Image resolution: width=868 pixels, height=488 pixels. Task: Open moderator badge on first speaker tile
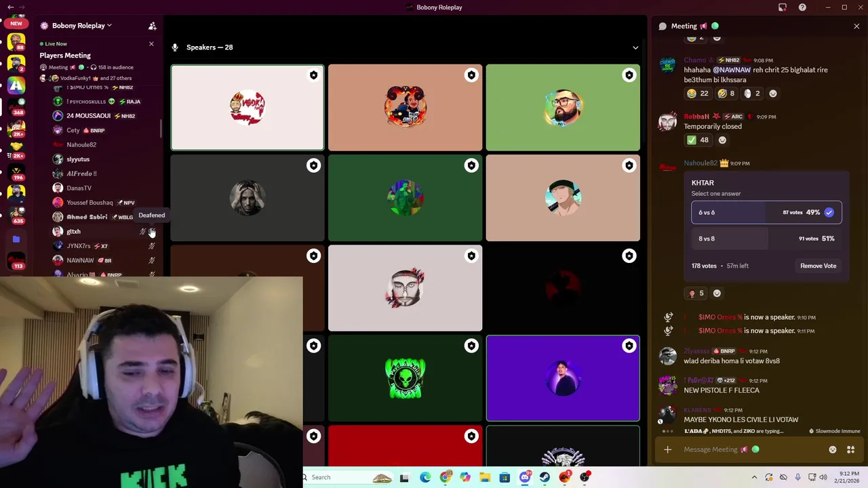click(x=313, y=75)
